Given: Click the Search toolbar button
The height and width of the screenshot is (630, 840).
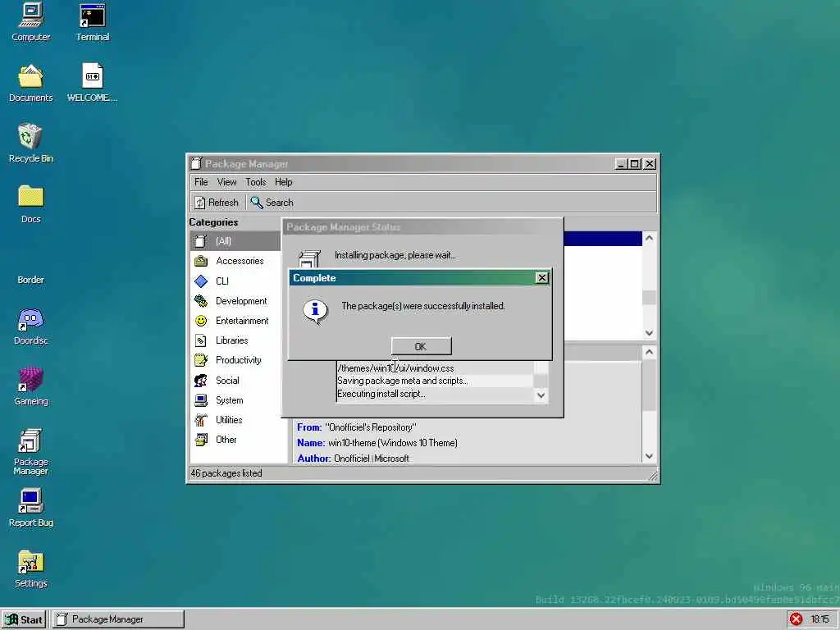Looking at the screenshot, I should tap(272, 203).
